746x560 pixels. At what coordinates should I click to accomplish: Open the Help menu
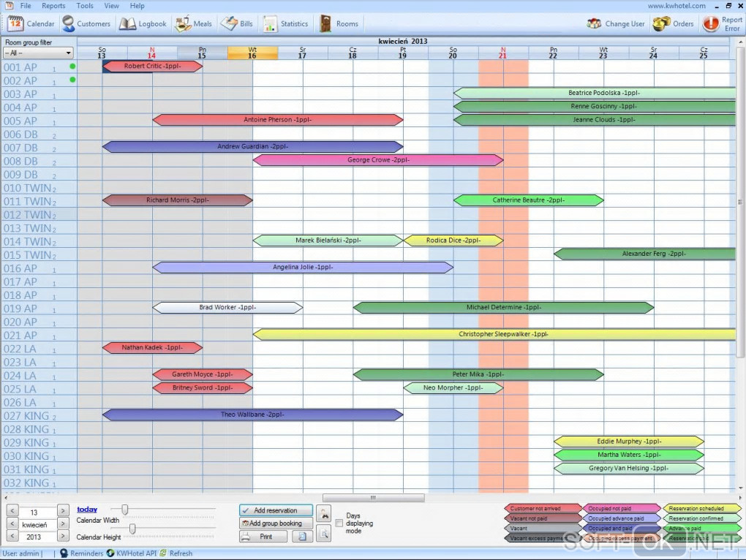pyautogui.click(x=137, y=6)
